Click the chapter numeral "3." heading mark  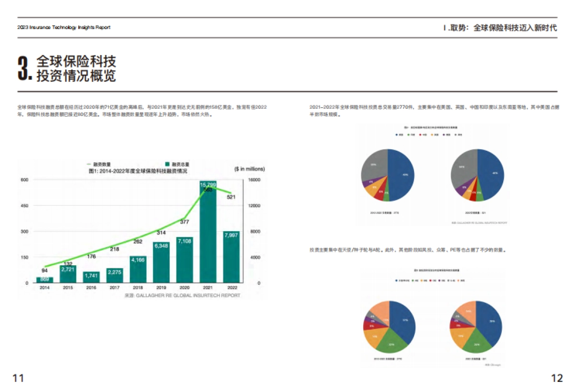(x=23, y=67)
